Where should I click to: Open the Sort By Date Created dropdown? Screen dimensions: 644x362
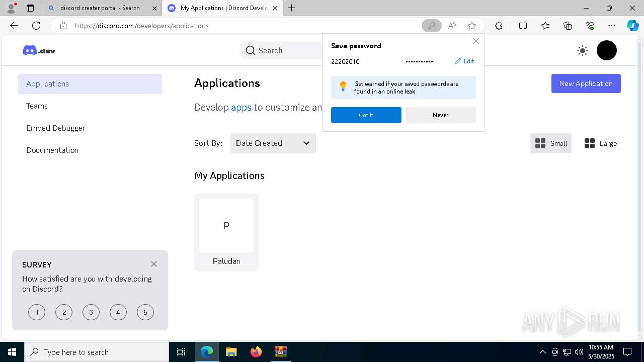tap(273, 143)
